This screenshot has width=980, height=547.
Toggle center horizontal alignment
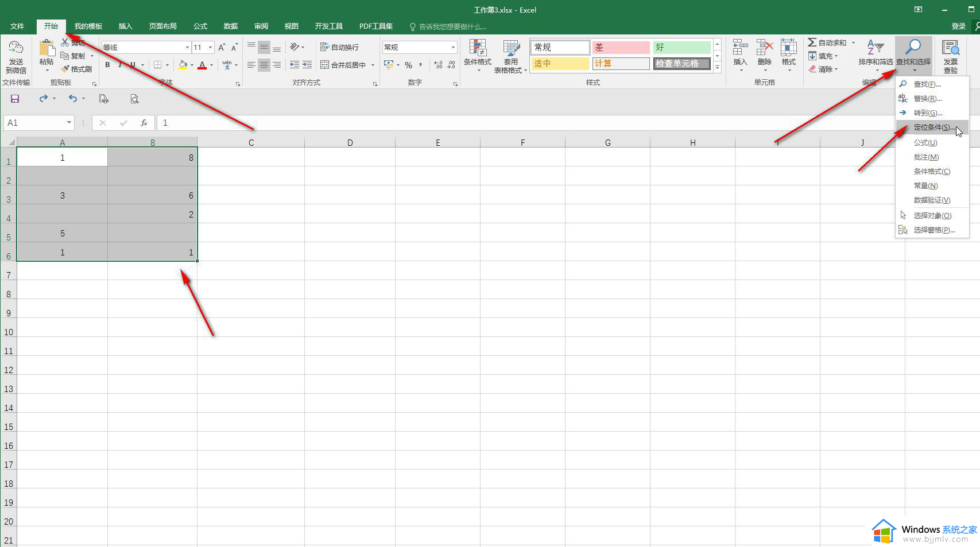[264, 65]
